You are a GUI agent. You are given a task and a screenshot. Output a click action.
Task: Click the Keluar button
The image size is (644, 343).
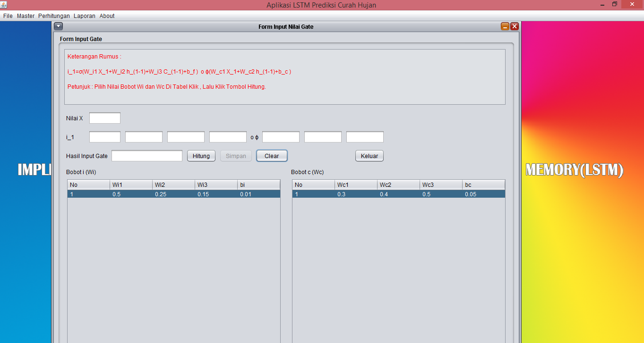coord(369,156)
